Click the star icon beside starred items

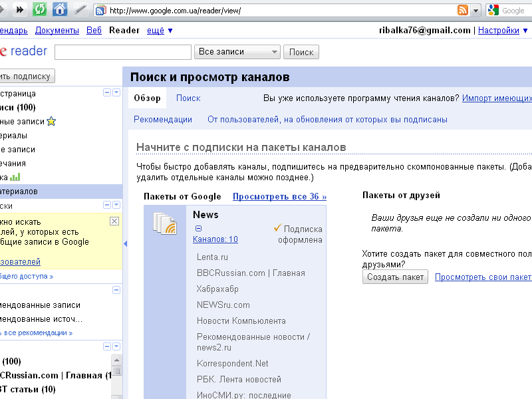point(51,122)
